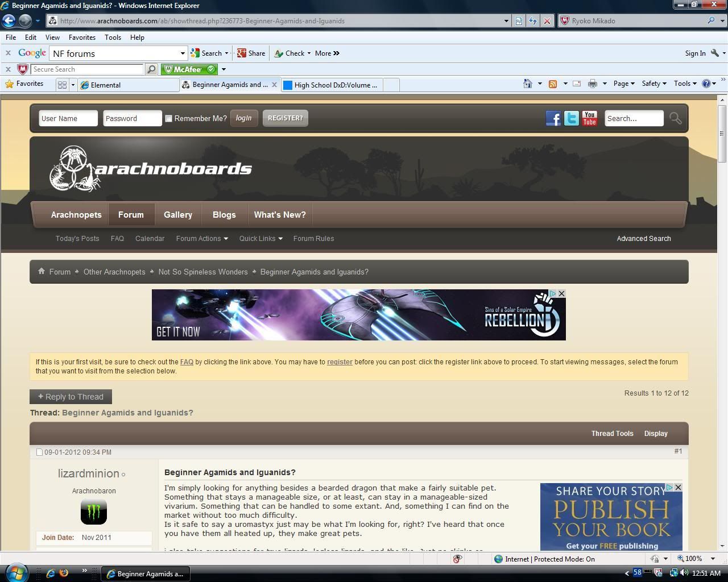
Task: Switch to the Elemental tab
Action: pyautogui.click(x=129, y=85)
